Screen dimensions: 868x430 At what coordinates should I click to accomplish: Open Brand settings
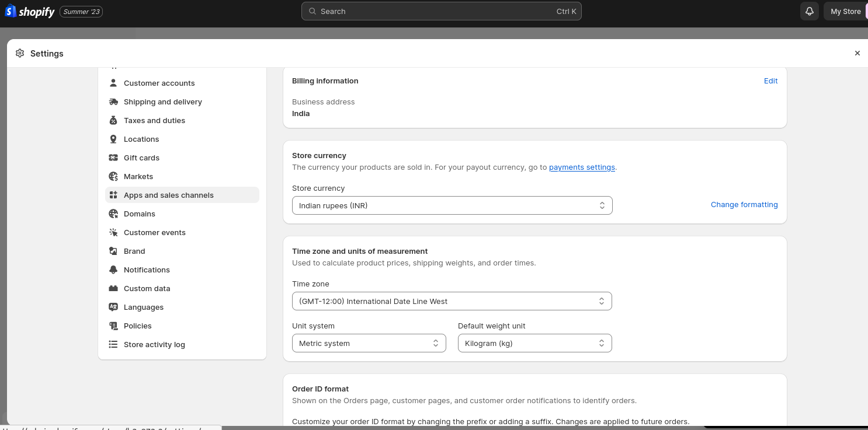(182, 251)
